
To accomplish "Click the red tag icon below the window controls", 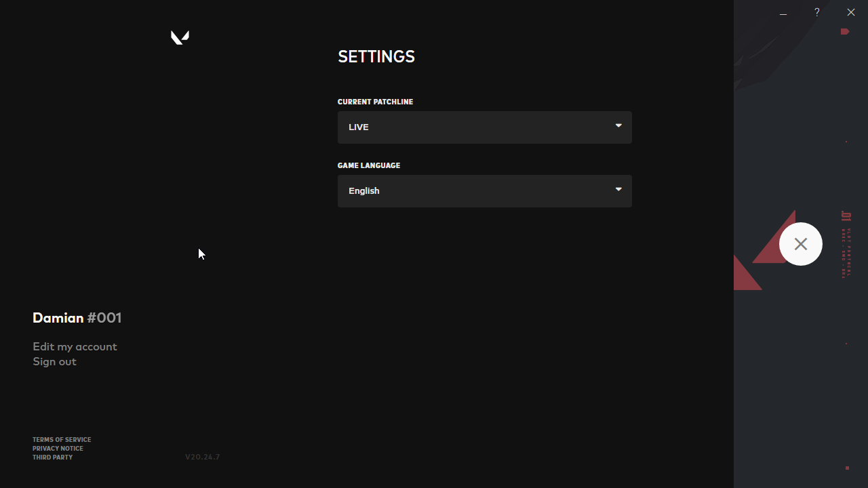I will [845, 31].
